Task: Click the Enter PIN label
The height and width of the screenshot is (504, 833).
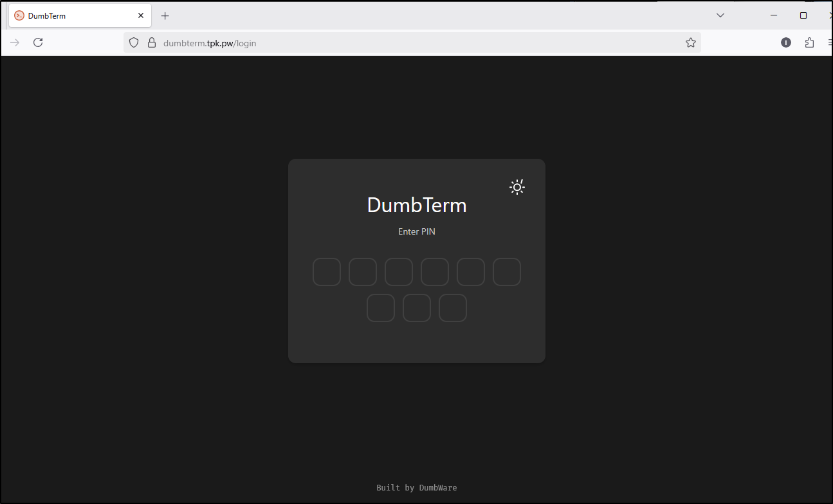Action: pos(417,231)
